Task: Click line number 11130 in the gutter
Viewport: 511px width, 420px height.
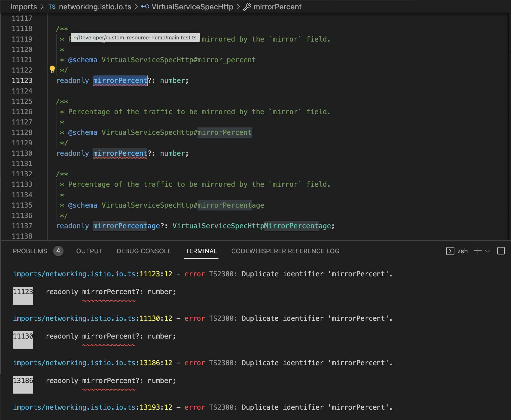Action: 22,153
